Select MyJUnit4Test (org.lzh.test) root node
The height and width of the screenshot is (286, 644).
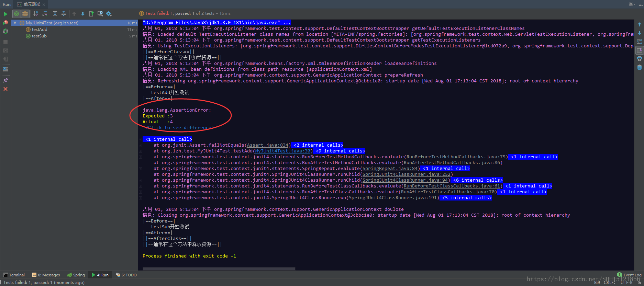pos(52,23)
